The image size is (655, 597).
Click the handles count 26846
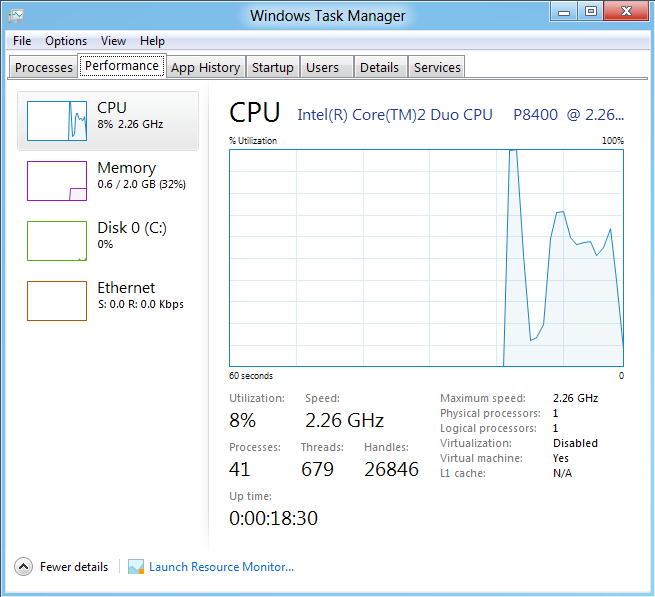pos(391,469)
